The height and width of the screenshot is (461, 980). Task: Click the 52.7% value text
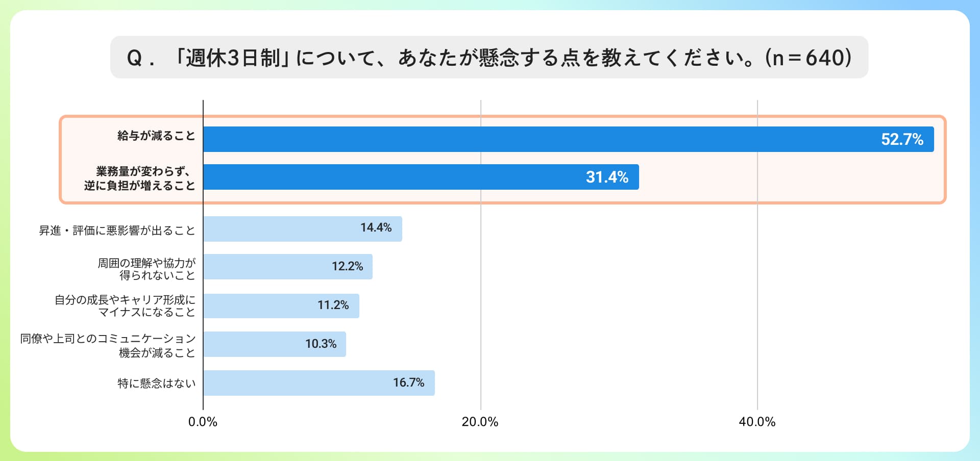tap(902, 139)
